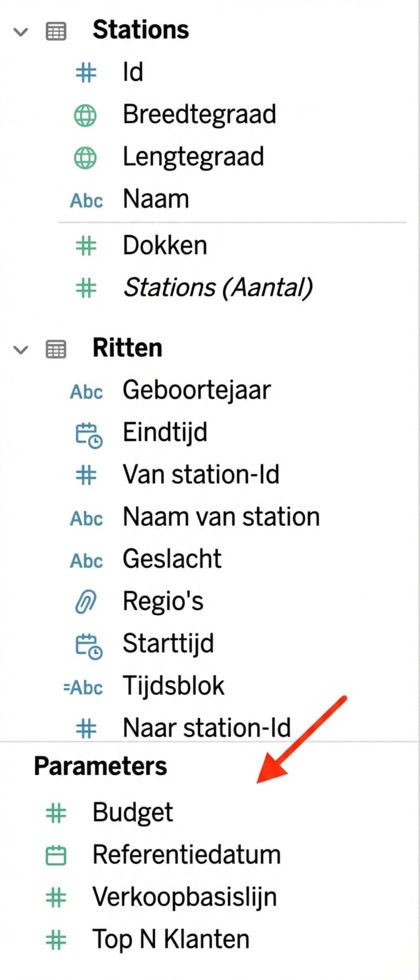Collapse the Stations table chevron
Viewport: 420px width, 980px height.
coord(21,31)
